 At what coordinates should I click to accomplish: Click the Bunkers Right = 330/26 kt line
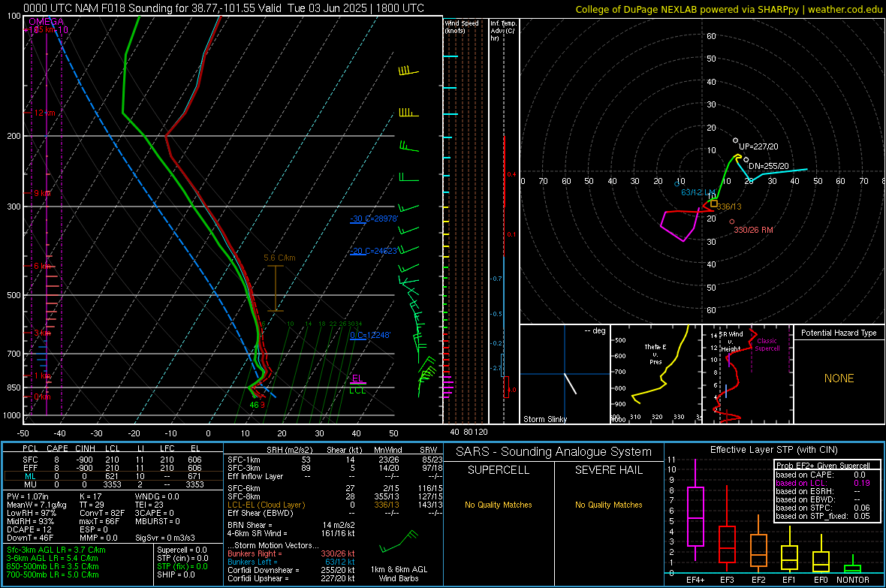point(291,553)
